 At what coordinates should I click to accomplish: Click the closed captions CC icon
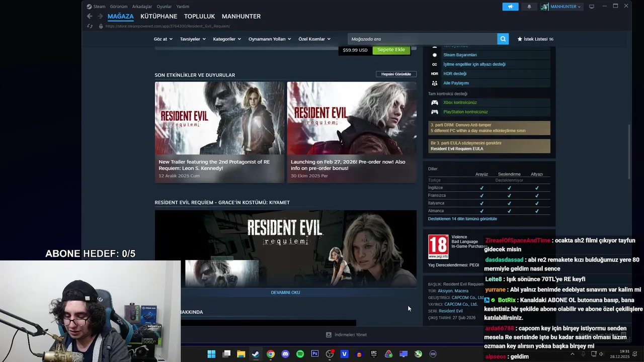pos(435,64)
